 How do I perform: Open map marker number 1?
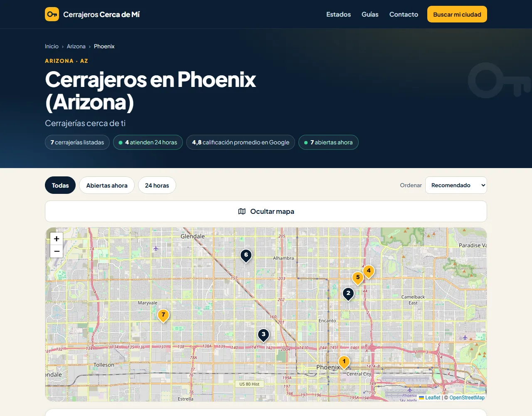coord(344,362)
